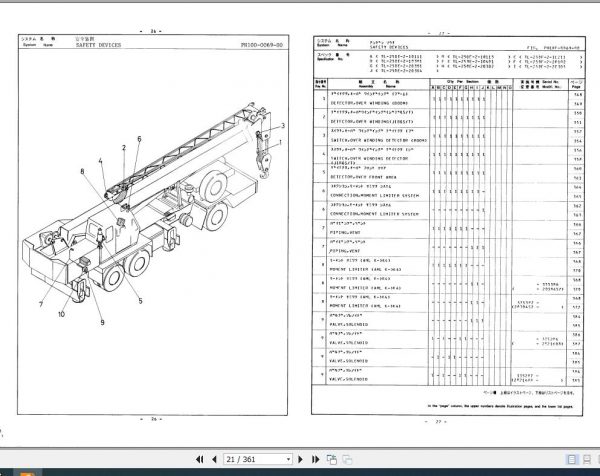Screen dimensions: 600x476
Task: Click callout number 7 near crane rear
Action: (x=41, y=305)
